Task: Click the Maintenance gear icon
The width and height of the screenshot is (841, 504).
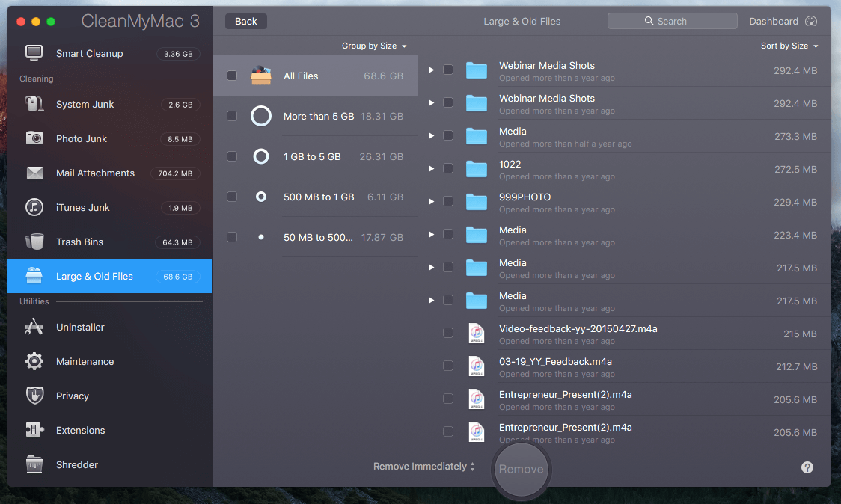Action: pyautogui.click(x=34, y=361)
